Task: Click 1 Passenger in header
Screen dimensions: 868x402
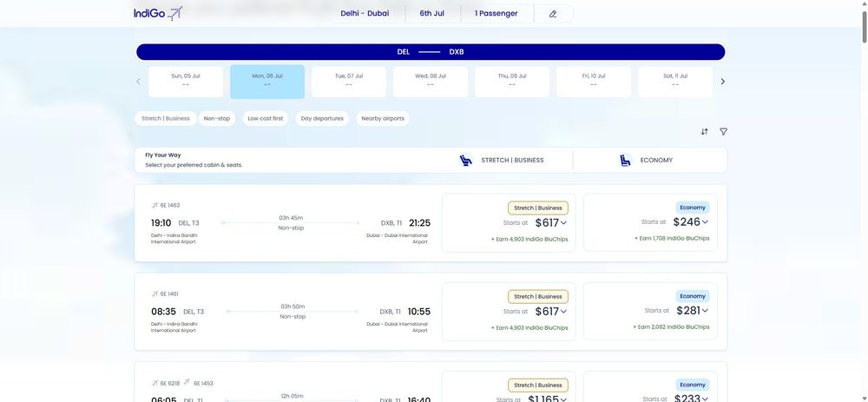Action: click(x=496, y=13)
